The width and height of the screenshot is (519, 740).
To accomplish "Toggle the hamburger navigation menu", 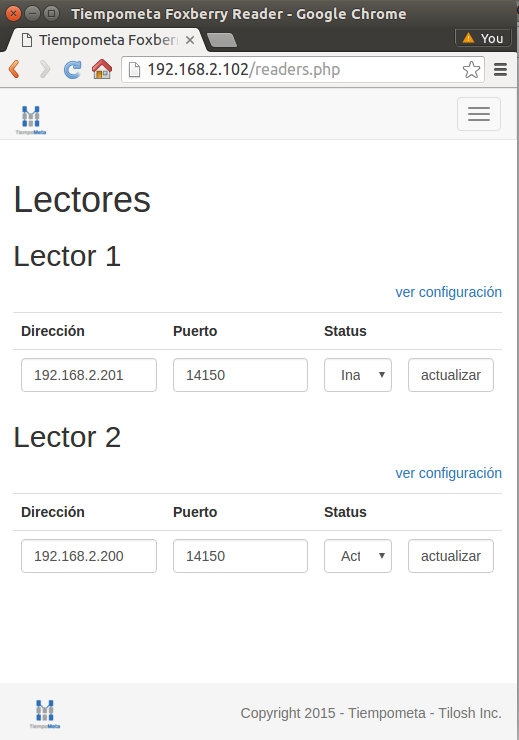I will 479,114.
